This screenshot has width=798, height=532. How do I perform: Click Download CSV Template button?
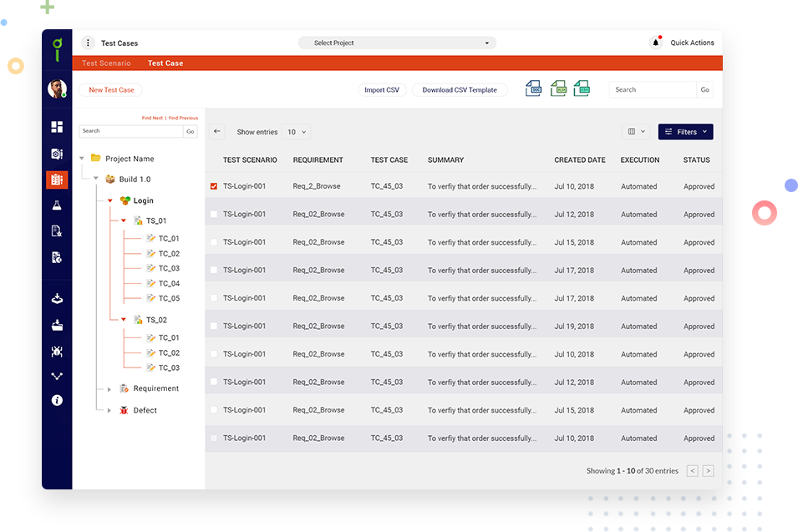pos(460,90)
